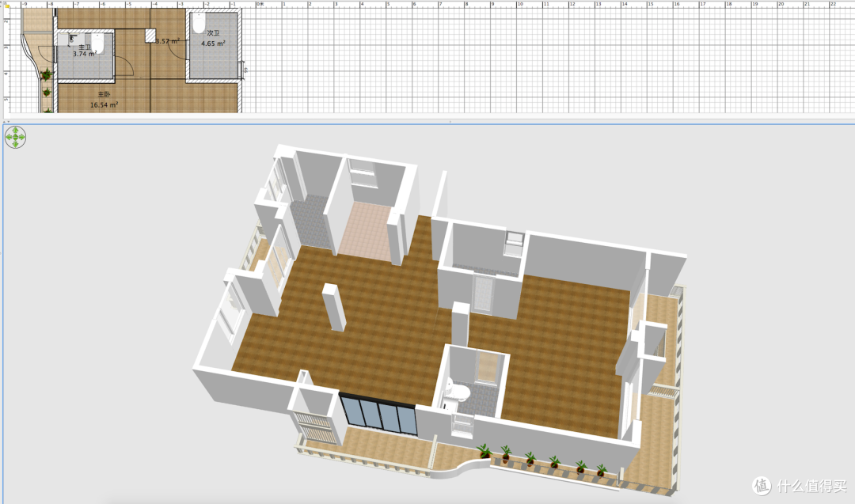Select the hatched square column in plan
Viewport: 855px width, 504px height.
click(x=150, y=36)
